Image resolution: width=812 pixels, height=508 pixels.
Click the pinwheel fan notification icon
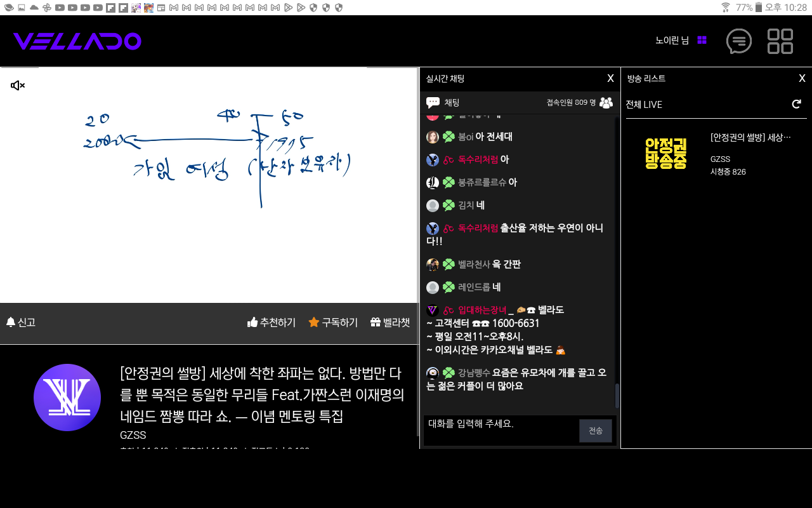(x=47, y=8)
